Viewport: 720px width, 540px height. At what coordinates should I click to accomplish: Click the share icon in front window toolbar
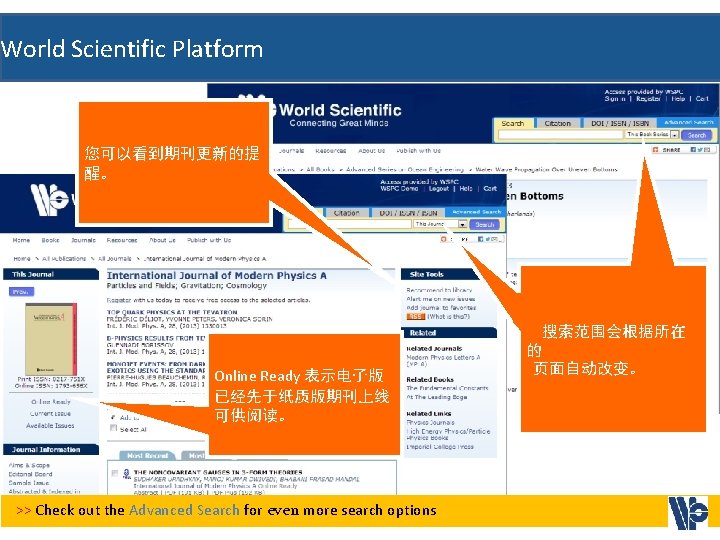pos(444,239)
